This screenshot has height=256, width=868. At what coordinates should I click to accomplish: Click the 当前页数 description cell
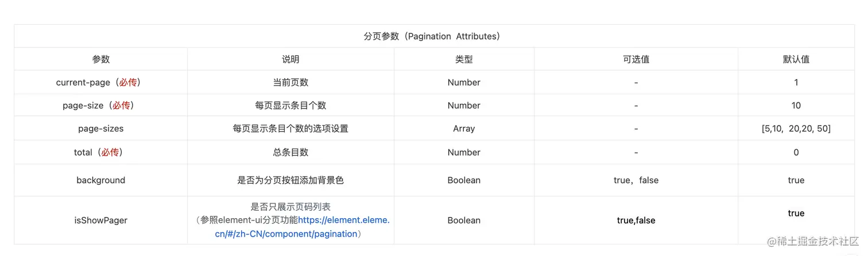pyautogui.click(x=290, y=82)
